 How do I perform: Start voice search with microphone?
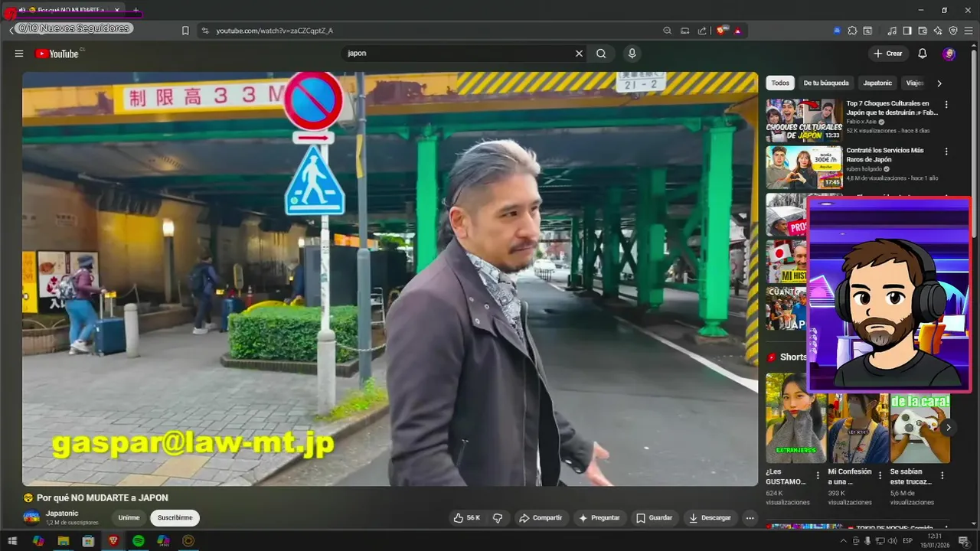coord(632,54)
